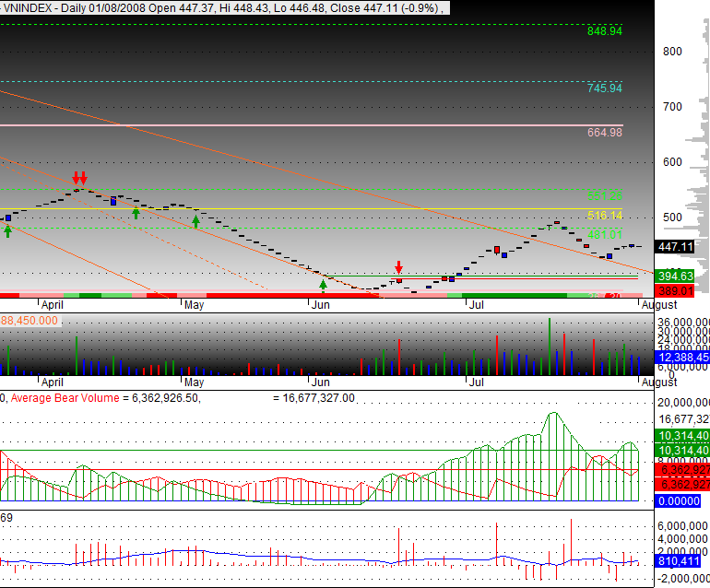Click the green up arrow at far-left chart edge
The height and width of the screenshot is (588, 710).
pyautogui.click(x=7, y=230)
